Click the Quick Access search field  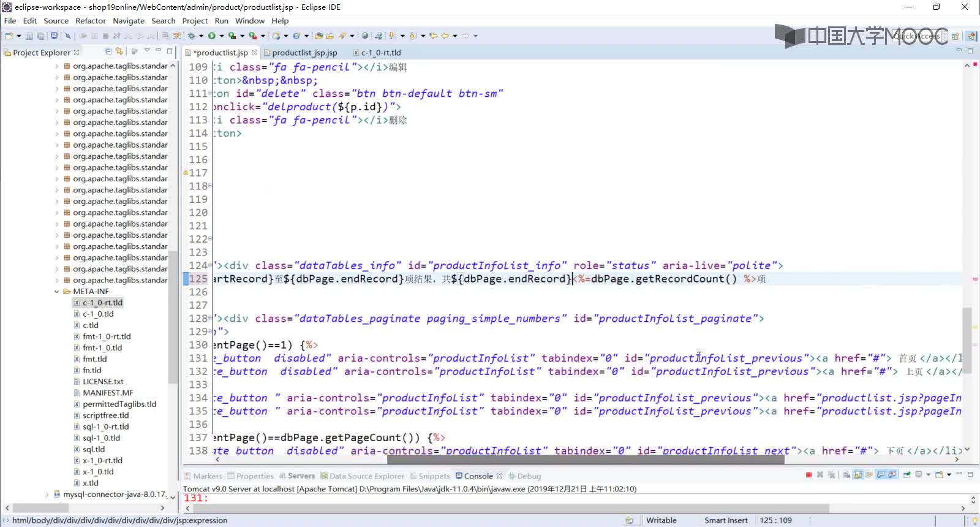pyautogui.click(x=917, y=36)
